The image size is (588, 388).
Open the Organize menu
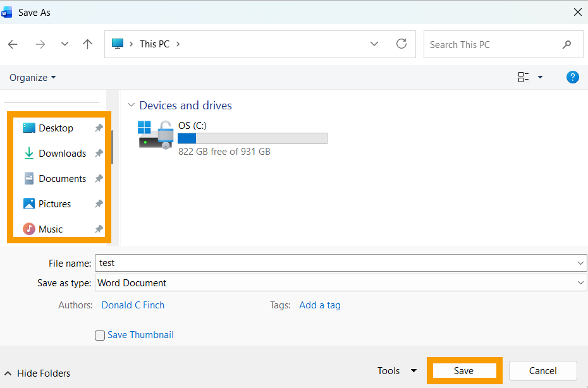(x=32, y=78)
